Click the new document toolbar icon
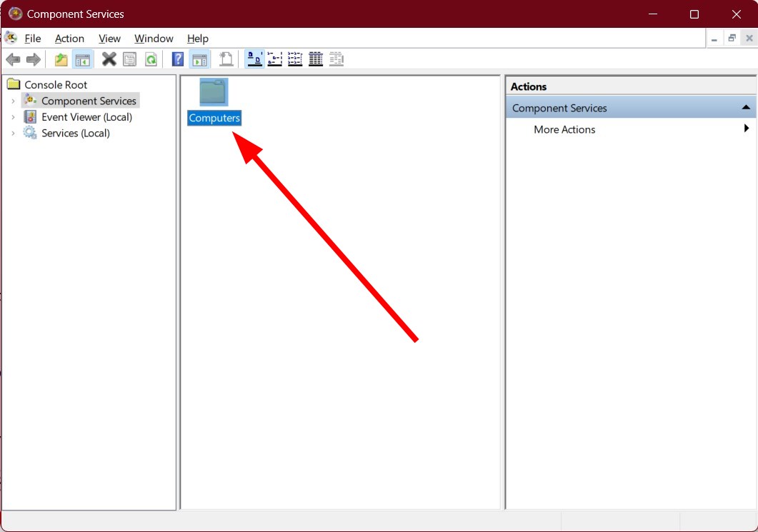 (226, 59)
